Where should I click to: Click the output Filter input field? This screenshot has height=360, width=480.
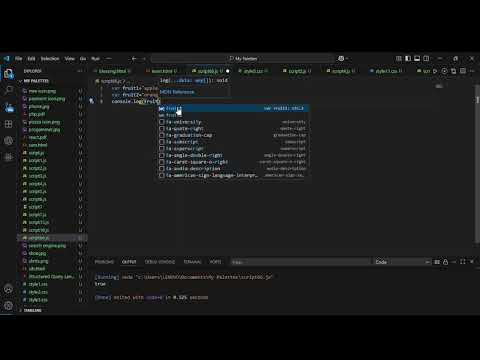(300, 262)
